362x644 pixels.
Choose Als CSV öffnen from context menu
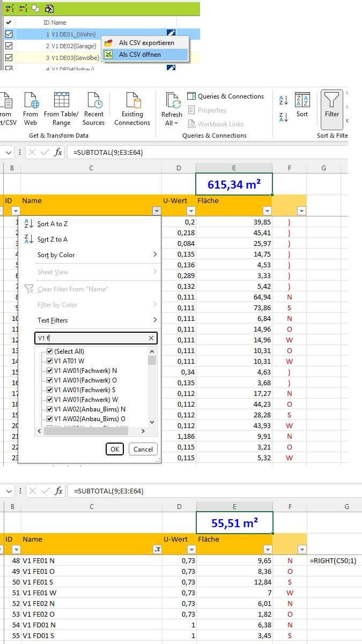tap(139, 55)
